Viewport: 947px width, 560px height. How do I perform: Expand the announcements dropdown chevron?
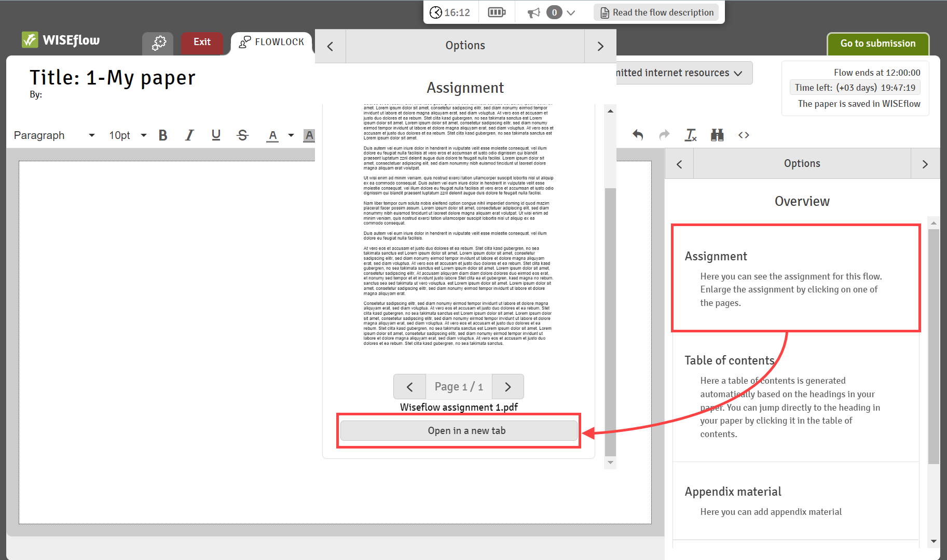[x=571, y=12]
